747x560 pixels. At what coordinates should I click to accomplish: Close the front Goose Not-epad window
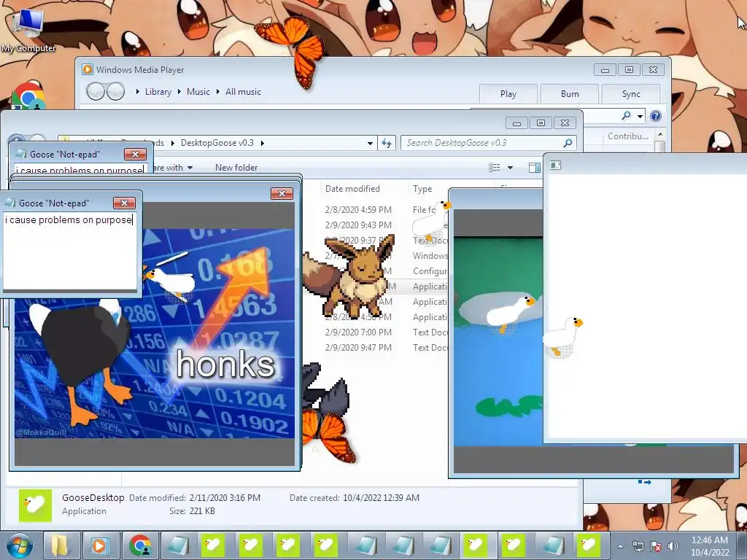[124, 203]
